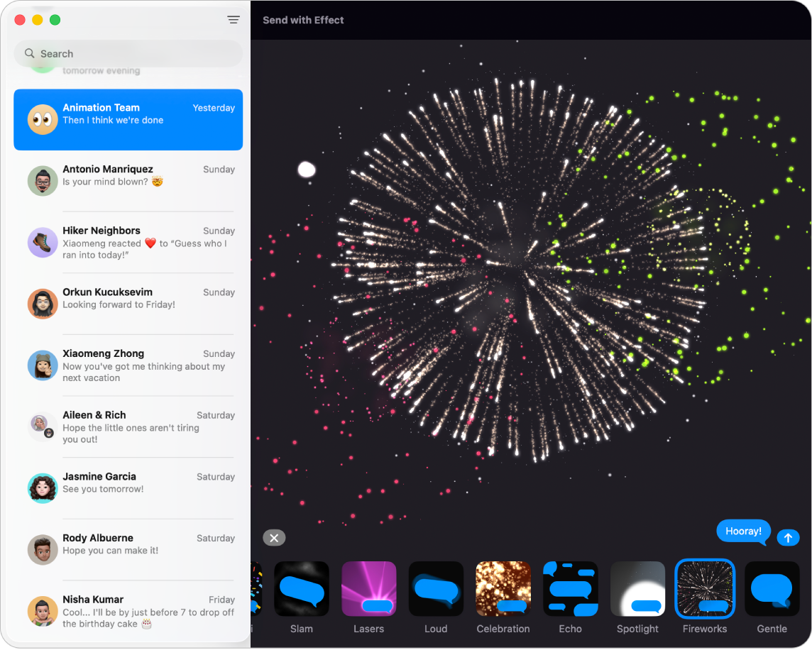Image resolution: width=812 pixels, height=650 pixels.
Task: Select the Lasers effect
Action: 368,589
